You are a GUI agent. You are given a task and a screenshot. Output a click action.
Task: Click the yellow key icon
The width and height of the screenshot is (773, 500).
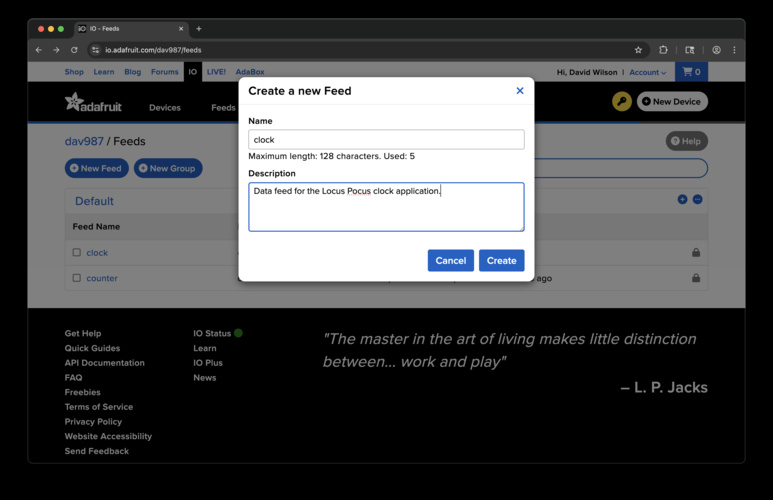click(x=622, y=102)
